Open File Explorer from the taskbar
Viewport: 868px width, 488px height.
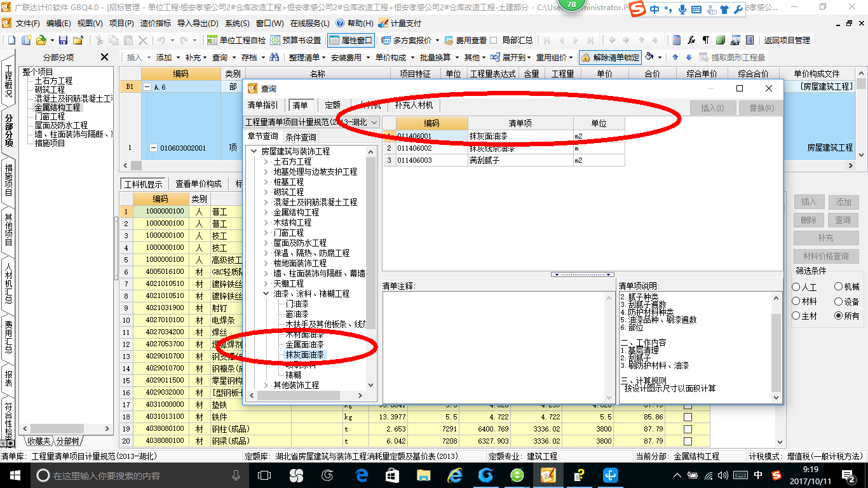[x=424, y=475]
